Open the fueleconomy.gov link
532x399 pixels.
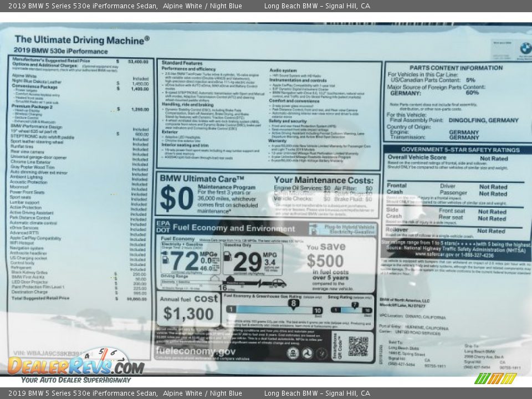click(x=196, y=351)
